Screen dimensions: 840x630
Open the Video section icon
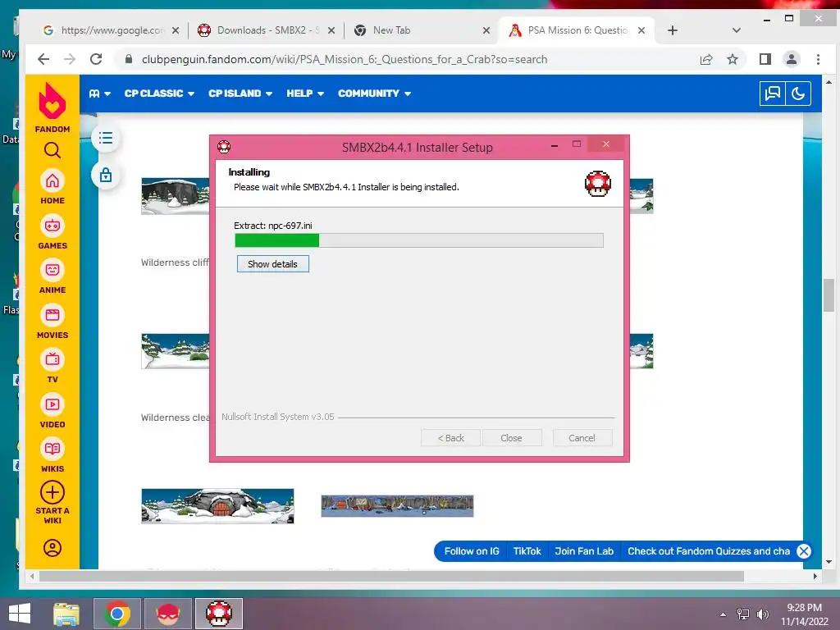point(52,404)
